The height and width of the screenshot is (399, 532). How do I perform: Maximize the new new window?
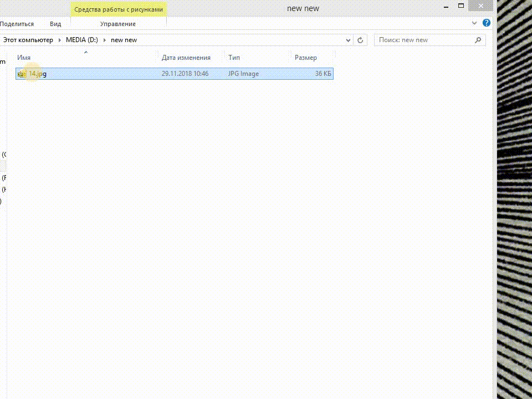[461, 6]
